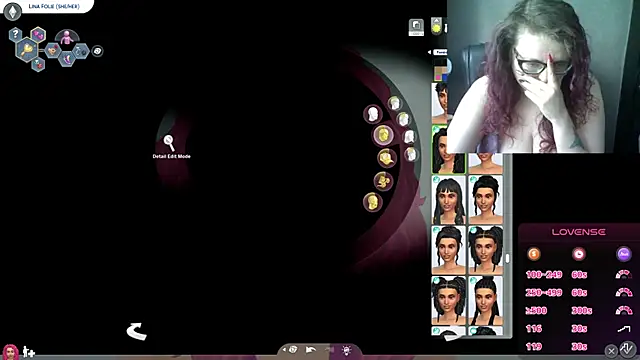The height and width of the screenshot is (360, 640).
Task: Click the 116 tip amount text
Action: click(x=534, y=329)
